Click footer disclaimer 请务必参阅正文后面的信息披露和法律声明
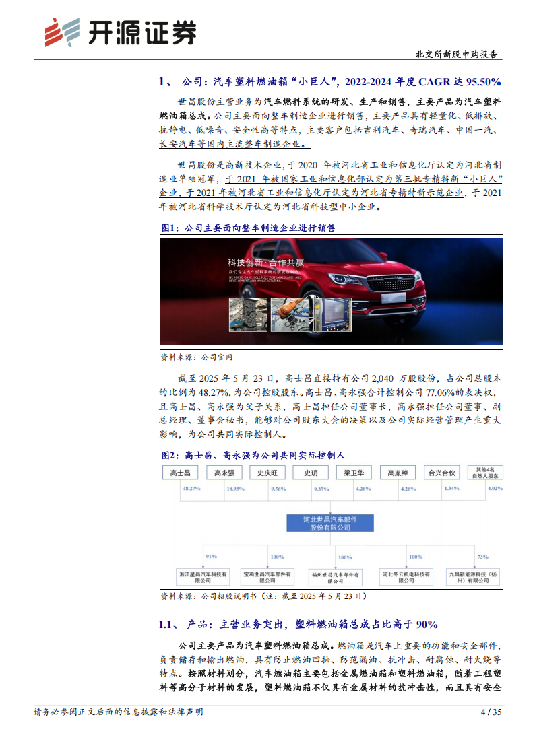This screenshot has width=535, height=756. point(118,712)
